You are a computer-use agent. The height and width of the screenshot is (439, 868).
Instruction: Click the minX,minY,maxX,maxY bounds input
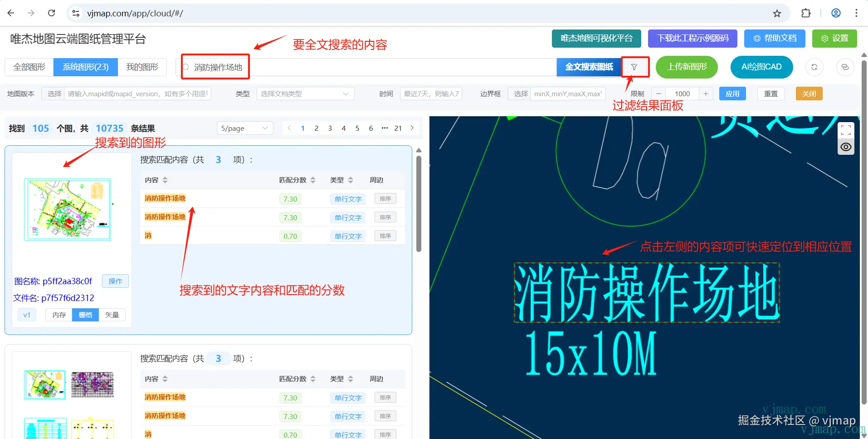pyautogui.click(x=568, y=94)
